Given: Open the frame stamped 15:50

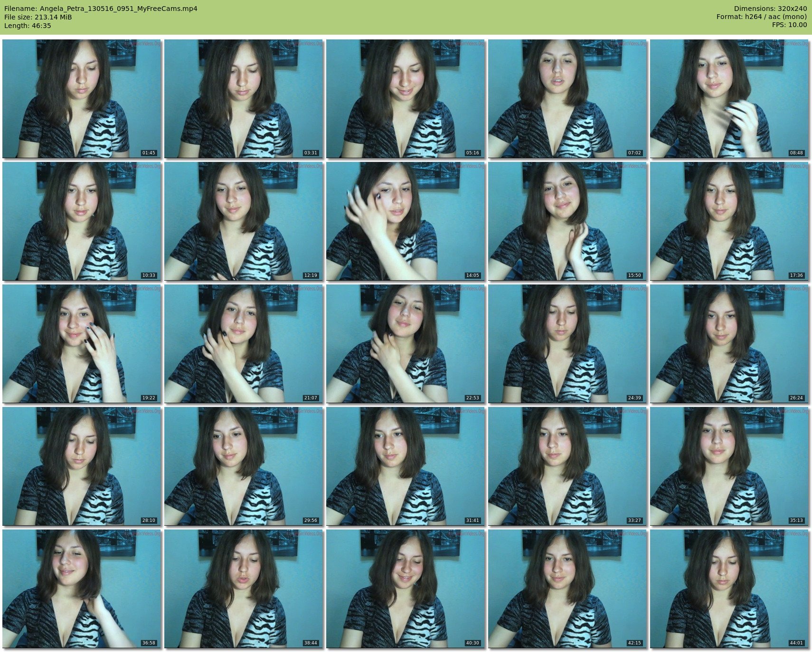Looking at the screenshot, I should tap(567, 221).
